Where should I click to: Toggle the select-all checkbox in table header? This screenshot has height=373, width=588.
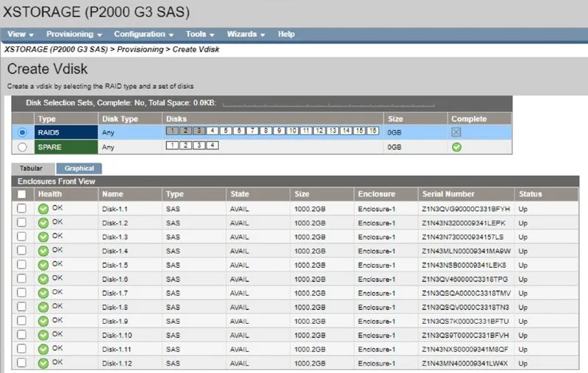[x=21, y=194]
